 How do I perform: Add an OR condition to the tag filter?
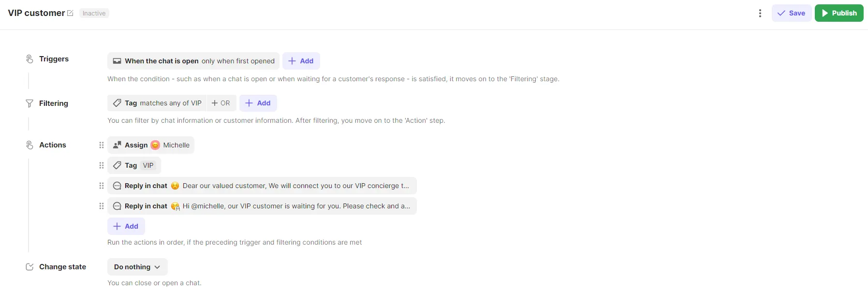(221, 103)
